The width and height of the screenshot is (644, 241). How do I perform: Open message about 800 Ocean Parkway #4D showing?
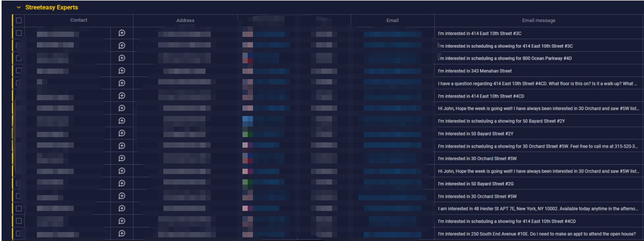click(x=504, y=59)
